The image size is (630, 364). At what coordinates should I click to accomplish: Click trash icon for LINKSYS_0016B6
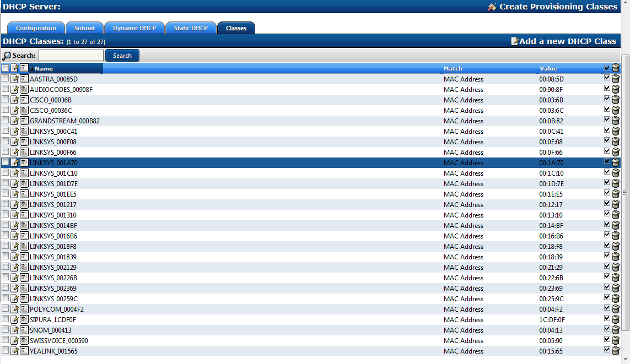click(x=616, y=236)
